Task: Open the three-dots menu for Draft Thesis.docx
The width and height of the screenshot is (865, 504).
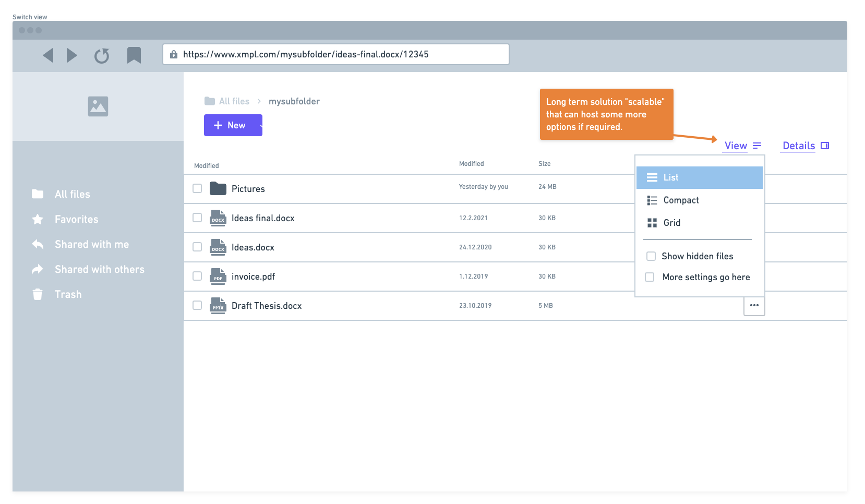Action: tap(754, 305)
